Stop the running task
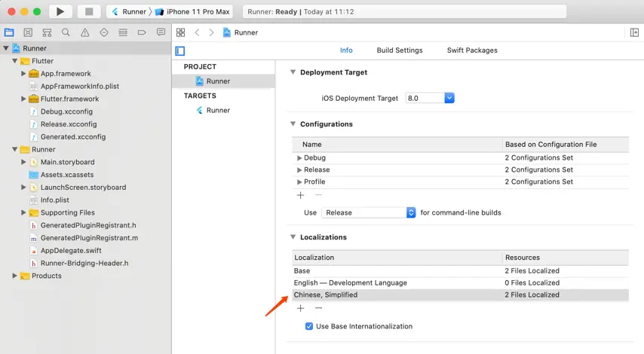Screen dimensions: 644x354 pyautogui.click(x=89, y=11)
